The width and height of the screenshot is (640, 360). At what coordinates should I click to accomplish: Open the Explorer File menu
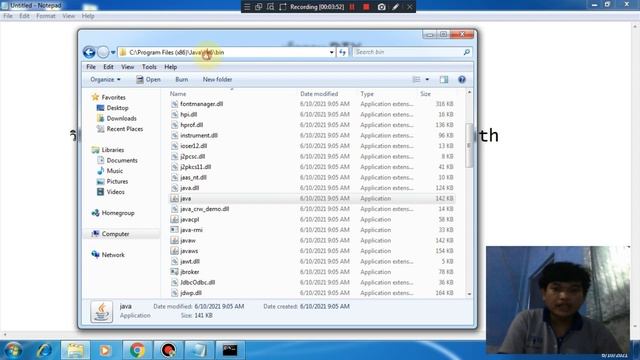click(91, 67)
